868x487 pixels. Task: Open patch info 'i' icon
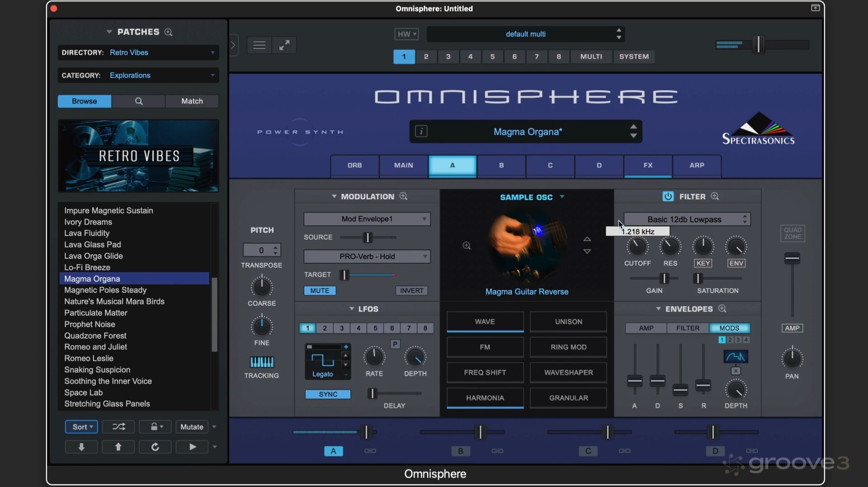point(421,131)
